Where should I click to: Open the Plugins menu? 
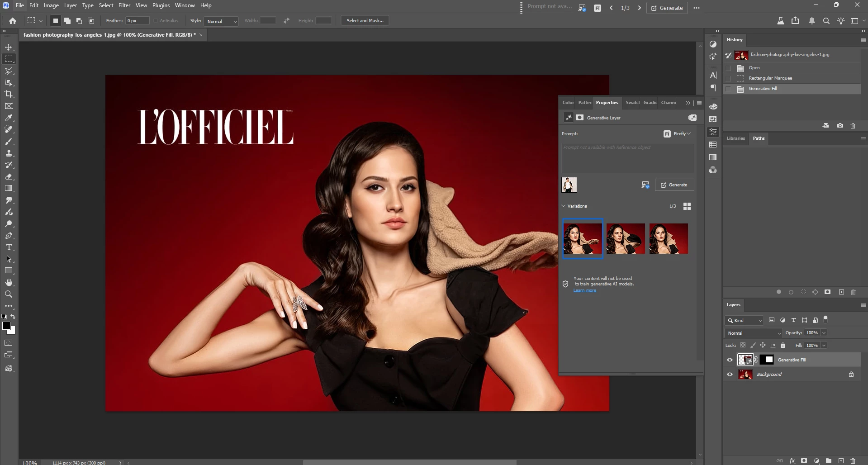click(161, 5)
